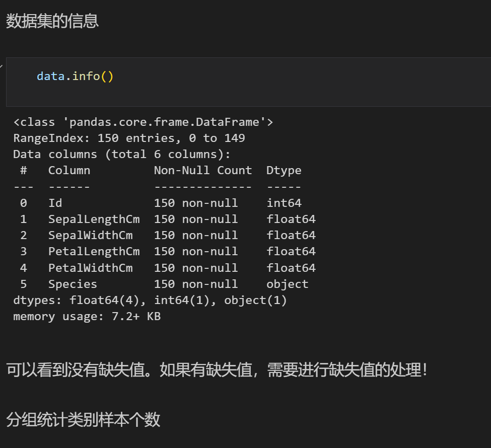Click the Species row's object dtype
491x448 pixels.
coord(287,284)
